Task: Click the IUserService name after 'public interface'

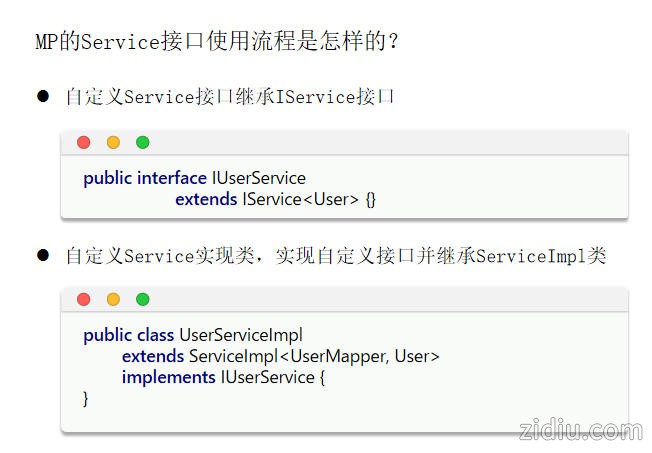Action: click(258, 178)
